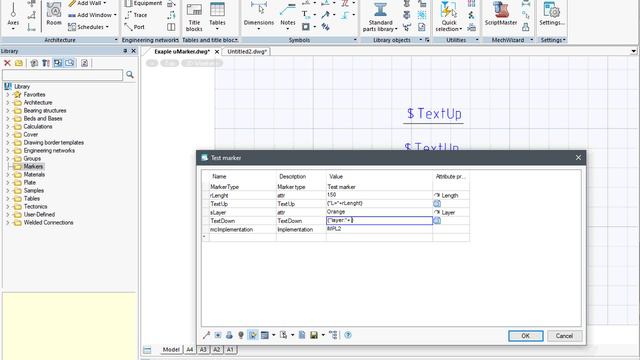Click Cancel in Test marker dialog
The height and width of the screenshot is (360, 640).
564,336
